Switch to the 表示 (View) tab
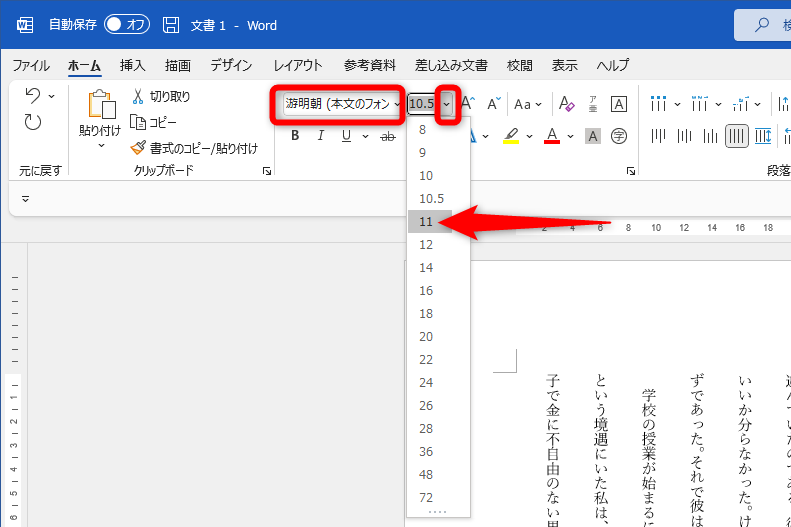This screenshot has width=791, height=527. coord(564,66)
